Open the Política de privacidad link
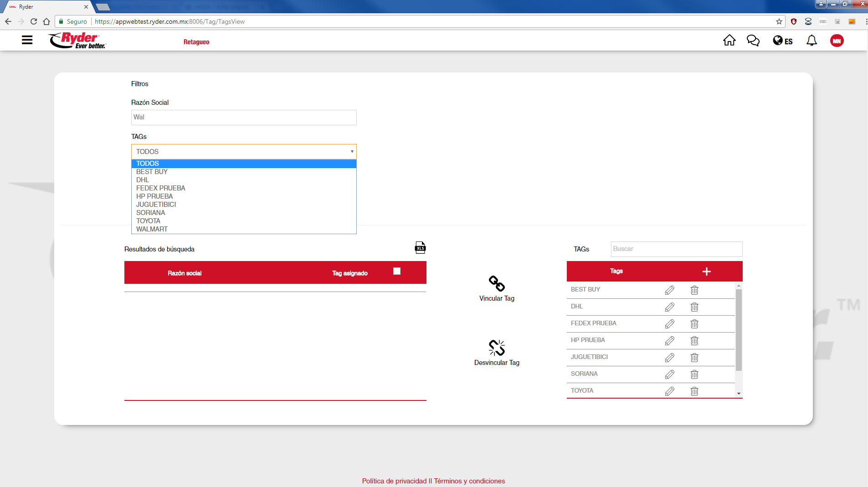The height and width of the screenshot is (487, 868). point(394,481)
